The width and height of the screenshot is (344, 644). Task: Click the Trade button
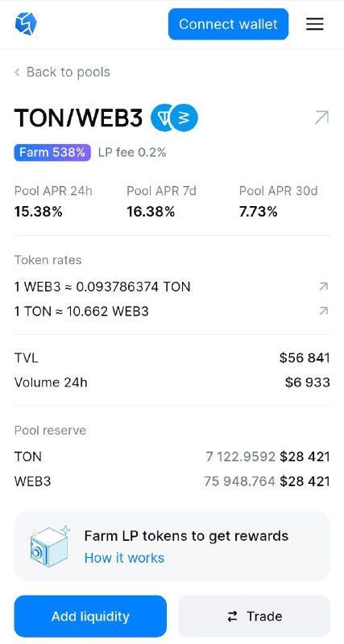[254, 616]
